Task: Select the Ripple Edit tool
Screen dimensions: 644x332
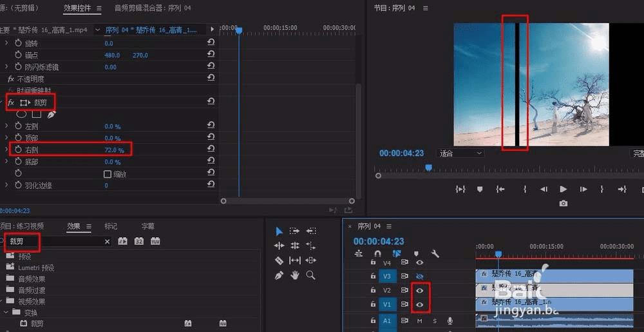Action: click(279, 246)
